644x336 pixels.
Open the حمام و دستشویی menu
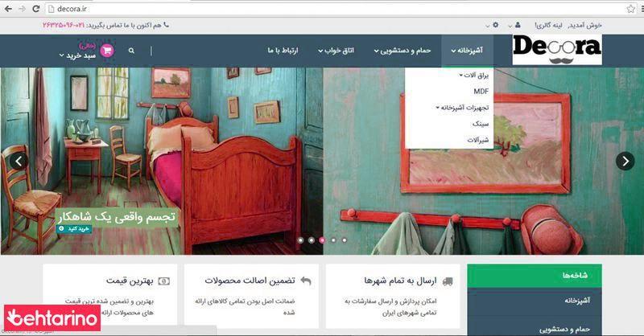[x=402, y=51]
